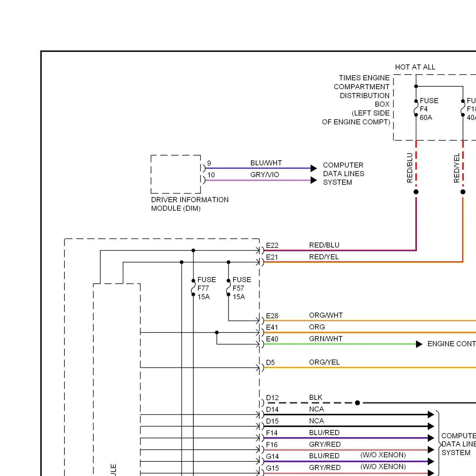Select the "ORG/WHT" wire label
Image resolution: width=476 pixels, height=476 pixels.
326,315
